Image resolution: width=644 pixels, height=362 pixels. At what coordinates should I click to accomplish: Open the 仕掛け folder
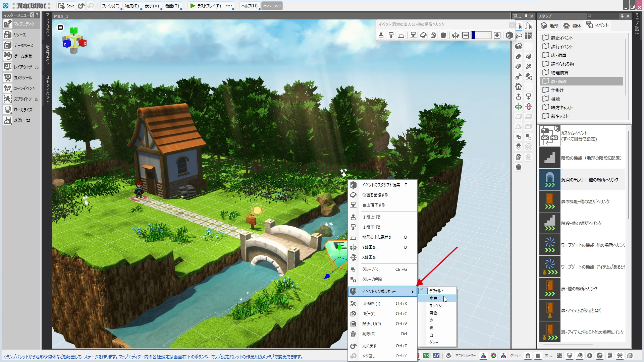click(581, 90)
